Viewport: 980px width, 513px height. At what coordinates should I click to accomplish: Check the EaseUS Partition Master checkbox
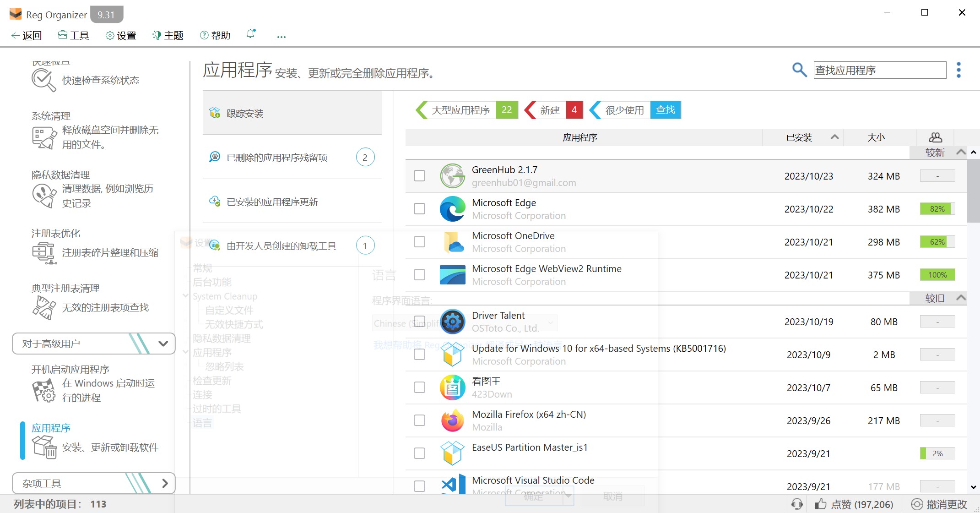pyautogui.click(x=419, y=453)
